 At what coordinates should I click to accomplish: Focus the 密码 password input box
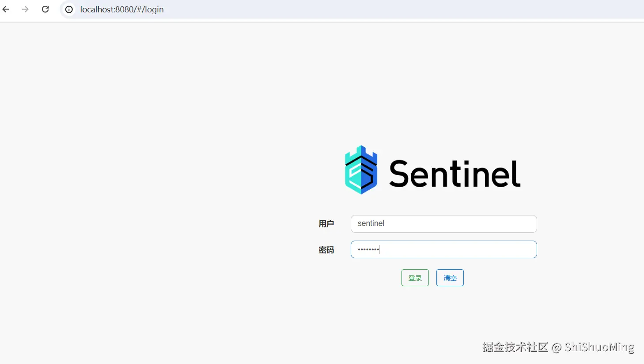click(443, 249)
